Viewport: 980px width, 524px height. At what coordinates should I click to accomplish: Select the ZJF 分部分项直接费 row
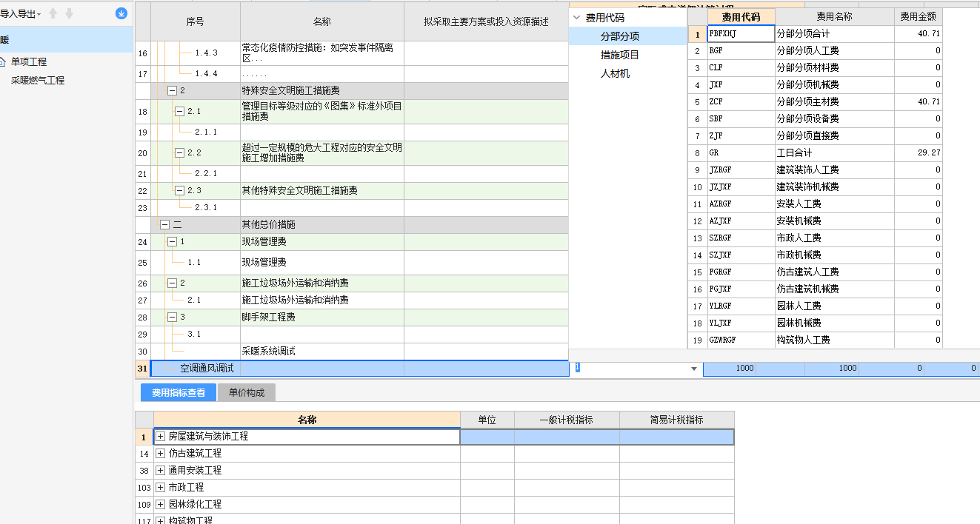pos(815,136)
